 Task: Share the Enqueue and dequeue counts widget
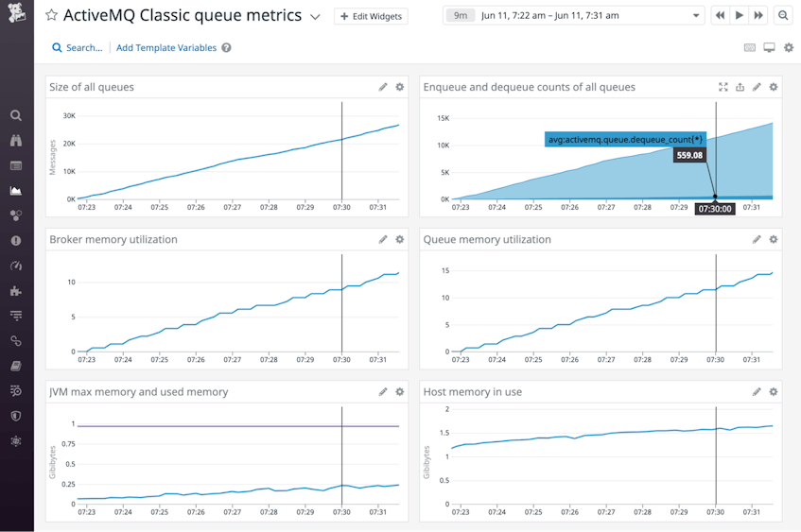click(x=740, y=87)
